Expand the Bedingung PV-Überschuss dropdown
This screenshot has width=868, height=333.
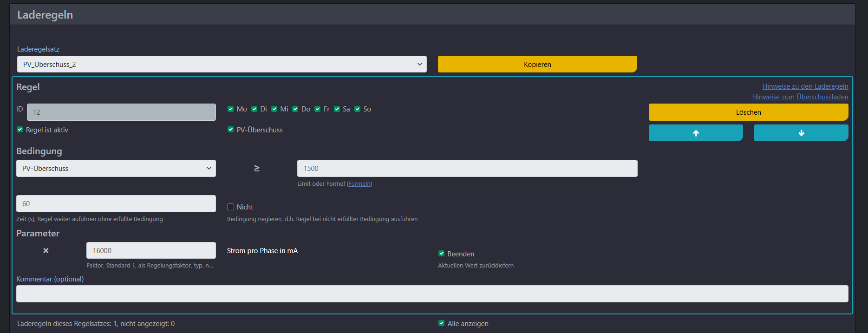[116, 169]
